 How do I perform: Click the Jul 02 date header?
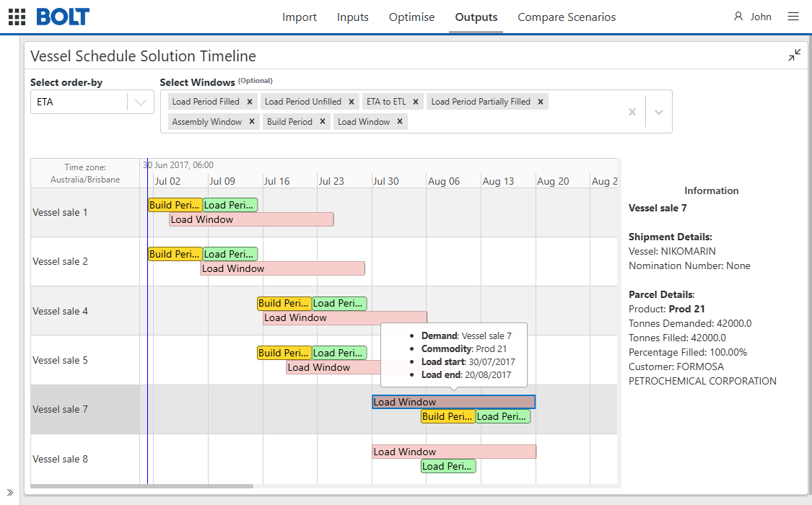[x=167, y=181]
